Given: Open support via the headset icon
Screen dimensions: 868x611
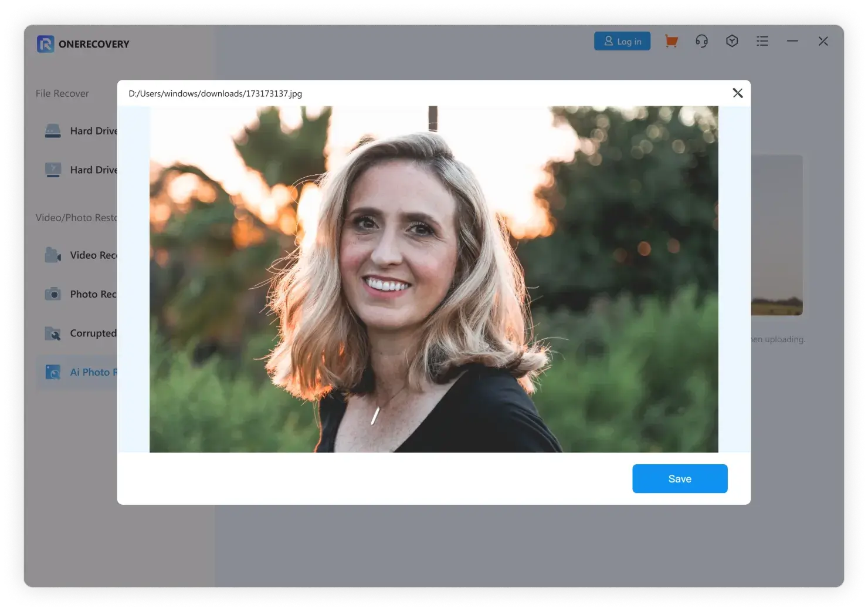Looking at the screenshot, I should coord(701,41).
